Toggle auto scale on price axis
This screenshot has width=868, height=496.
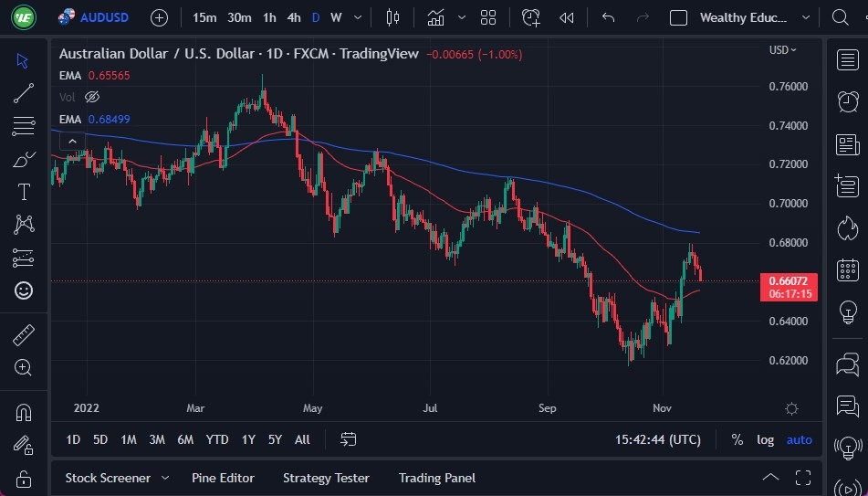coord(799,439)
